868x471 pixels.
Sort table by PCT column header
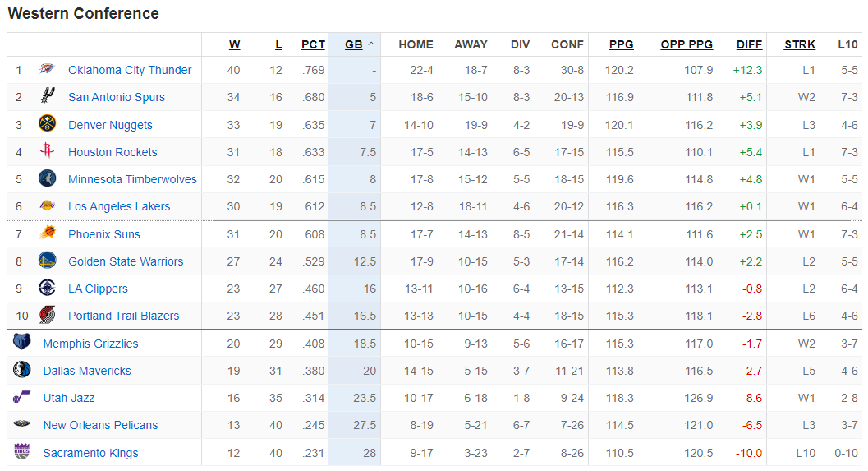(313, 44)
